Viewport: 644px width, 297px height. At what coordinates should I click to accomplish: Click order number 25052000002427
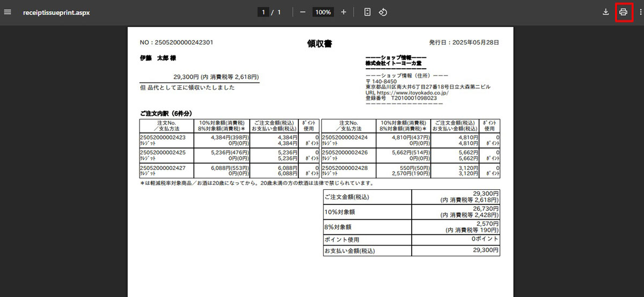point(163,168)
